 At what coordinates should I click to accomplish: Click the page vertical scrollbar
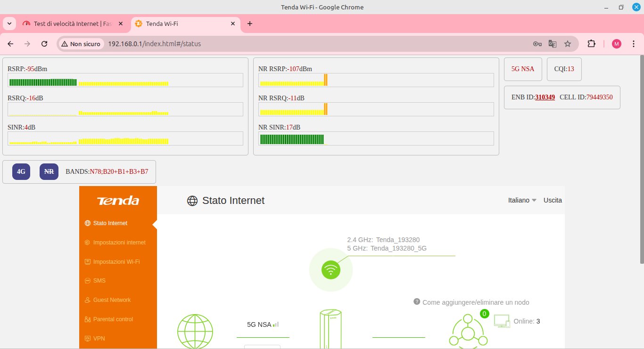641,155
